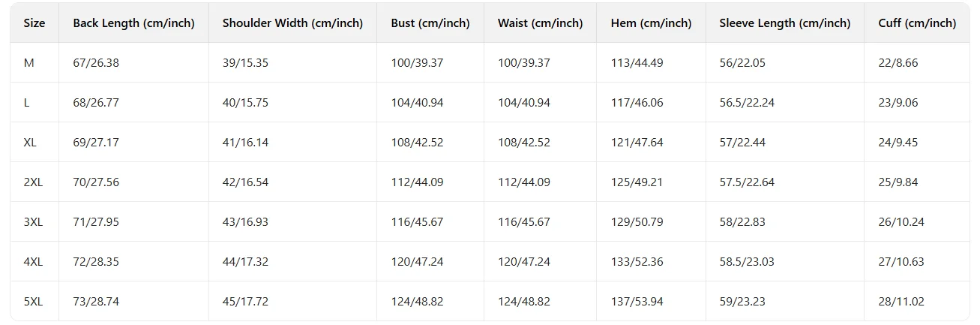980x325 pixels.
Task: Click the 2XL size row label
Action: pyautogui.click(x=33, y=182)
